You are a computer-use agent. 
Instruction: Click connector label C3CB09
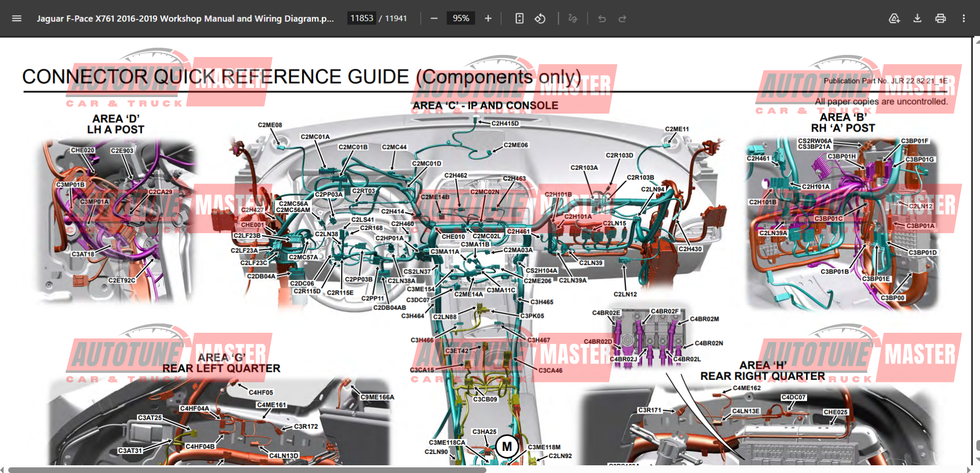pos(485,399)
